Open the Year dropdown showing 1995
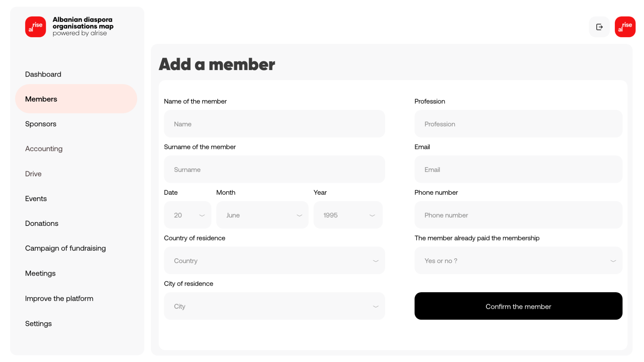Screen dimensions: 644x362 [x=348, y=215]
